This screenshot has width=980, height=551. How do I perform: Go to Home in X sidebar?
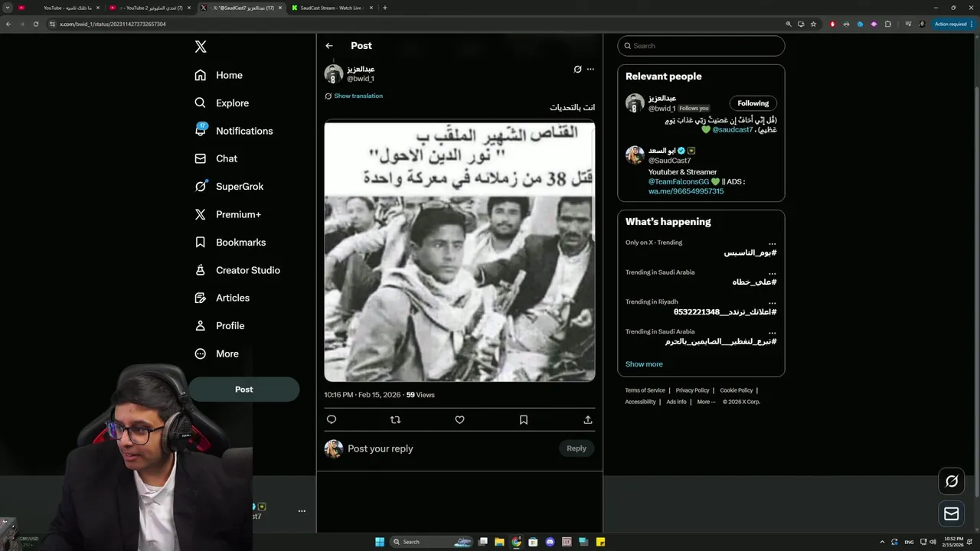tap(219, 75)
